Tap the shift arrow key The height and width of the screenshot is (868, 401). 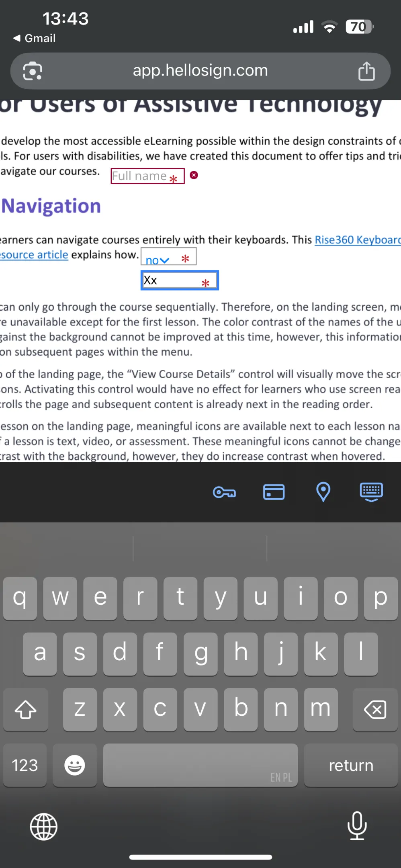tap(26, 709)
